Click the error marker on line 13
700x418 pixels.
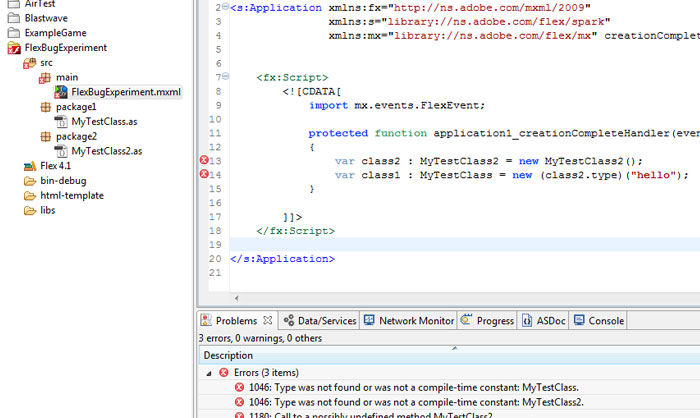204,161
